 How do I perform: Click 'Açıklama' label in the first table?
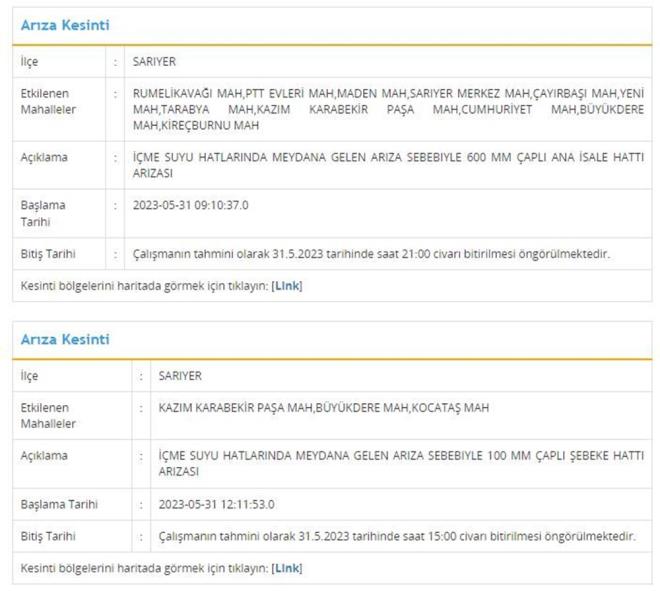(x=44, y=158)
